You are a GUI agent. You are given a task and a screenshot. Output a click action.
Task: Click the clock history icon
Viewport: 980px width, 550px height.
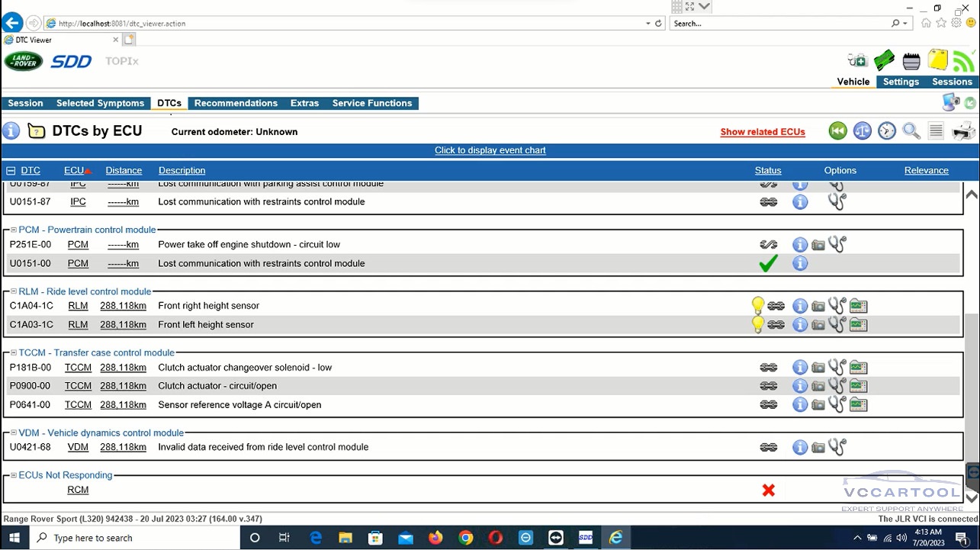887,131
